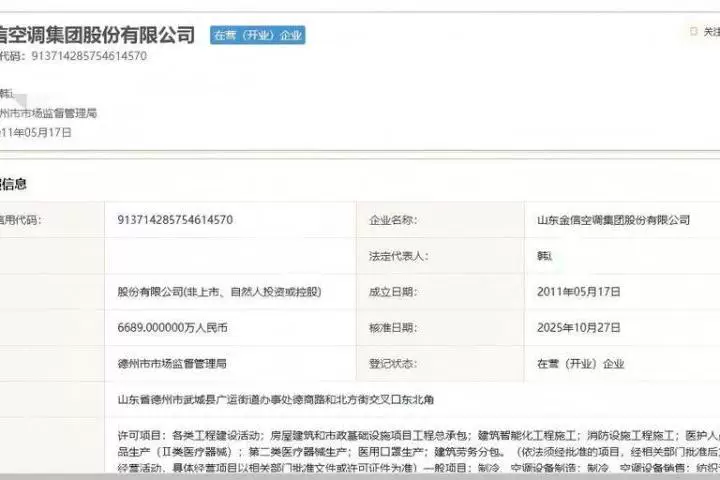The width and height of the screenshot is (720, 480).
Task: Click the company title ending 空调集团股份有限公司
Action: (97, 35)
